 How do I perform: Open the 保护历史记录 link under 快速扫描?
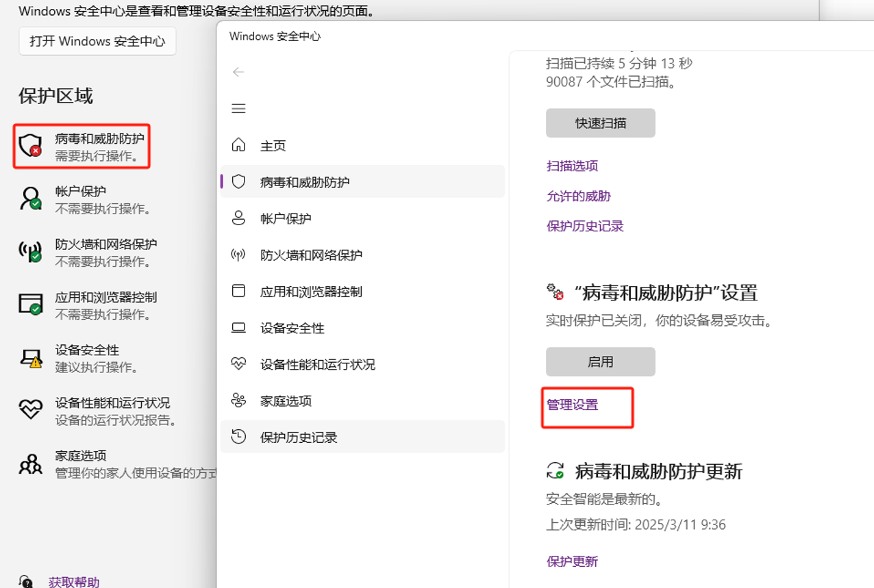(585, 226)
